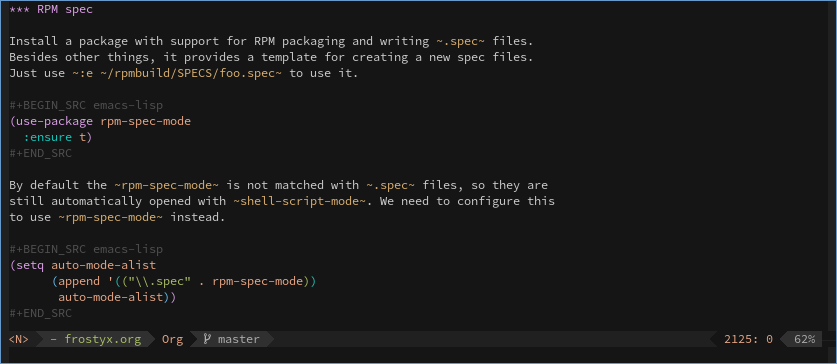Image resolution: width=837 pixels, height=364 pixels.
Task: Click the 62% buffer position indicator
Action: pos(804,339)
